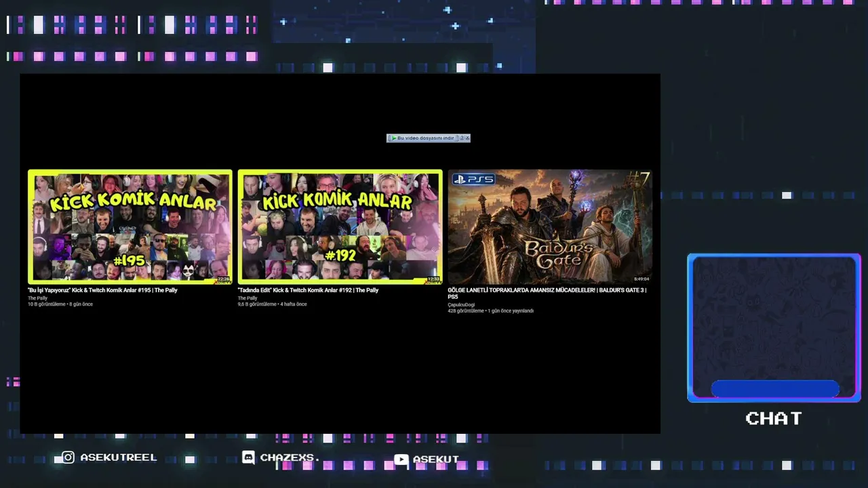Image resolution: width=868 pixels, height=488 pixels.
Task: Click the CHAT label
Action: [774, 418]
